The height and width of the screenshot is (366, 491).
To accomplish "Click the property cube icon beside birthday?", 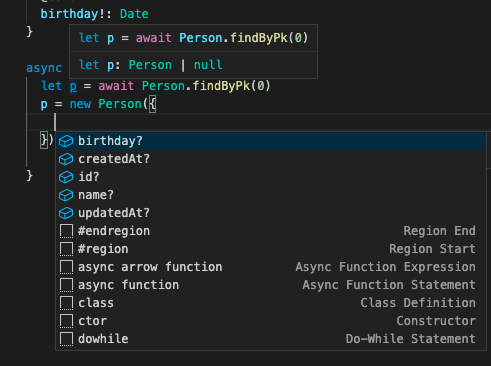I will 66,141.
